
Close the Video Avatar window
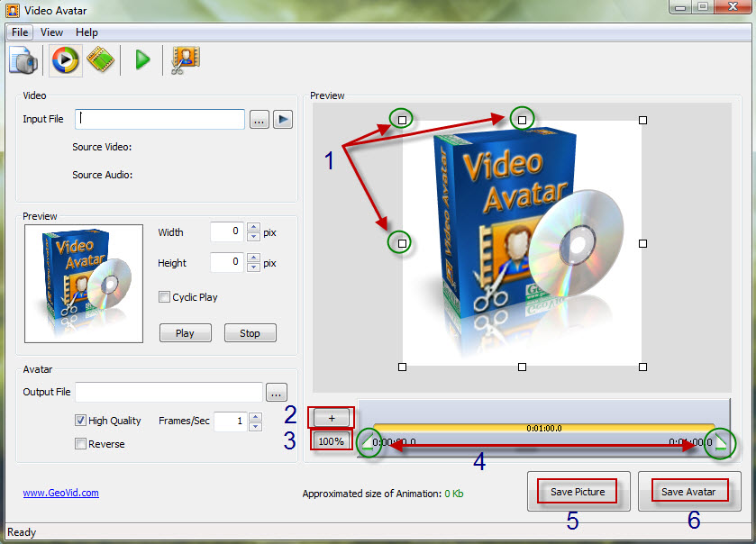click(x=733, y=6)
